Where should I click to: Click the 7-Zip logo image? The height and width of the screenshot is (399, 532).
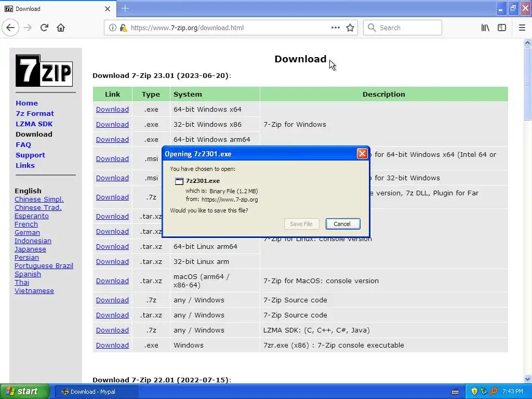[44, 71]
